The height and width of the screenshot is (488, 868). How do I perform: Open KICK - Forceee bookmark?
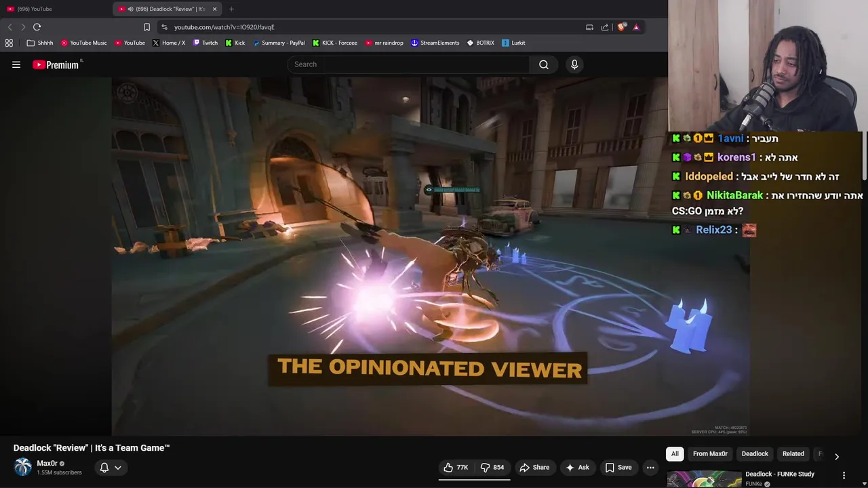[x=335, y=43]
